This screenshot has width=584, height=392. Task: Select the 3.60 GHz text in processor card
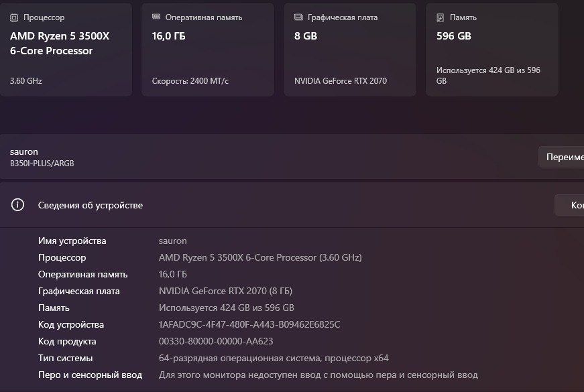click(x=25, y=81)
